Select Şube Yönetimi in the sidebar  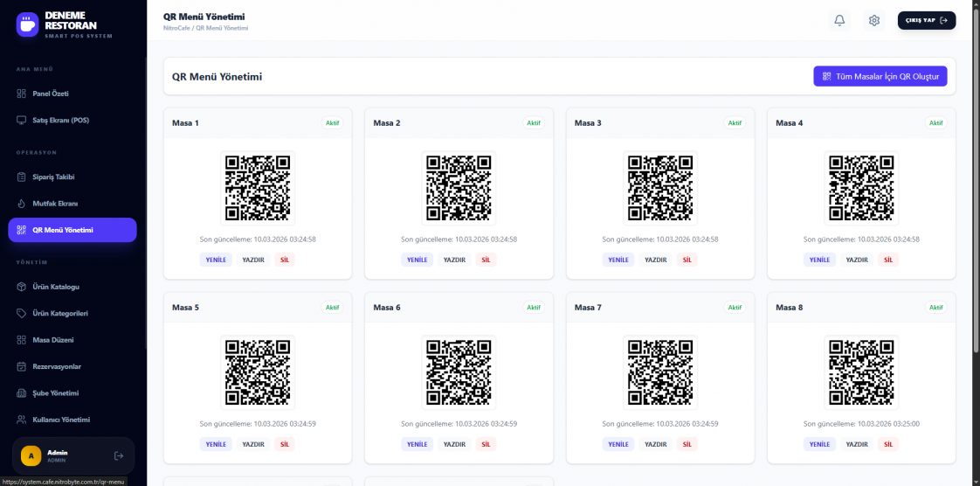pyautogui.click(x=55, y=392)
